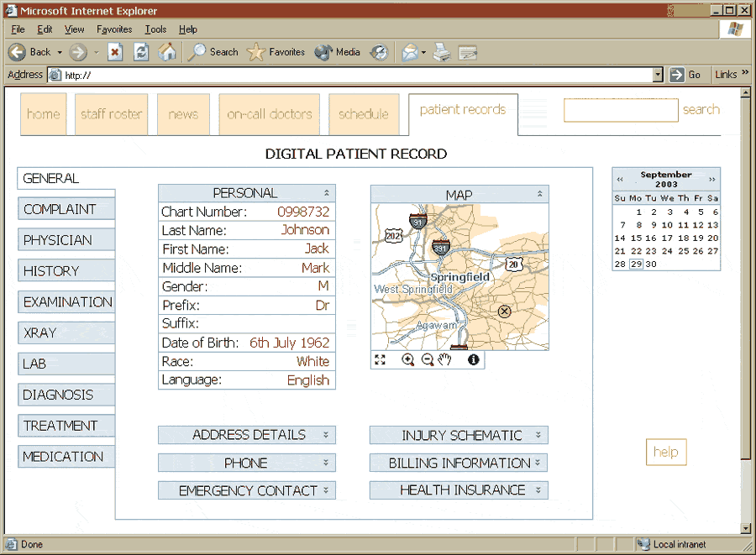756x555 pixels.
Task: Select the map pan hand tool
Action: pos(444,359)
